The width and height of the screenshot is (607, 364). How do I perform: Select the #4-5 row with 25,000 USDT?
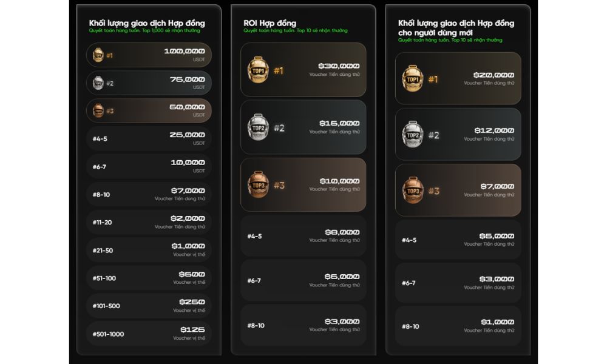(x=149, y=138)
